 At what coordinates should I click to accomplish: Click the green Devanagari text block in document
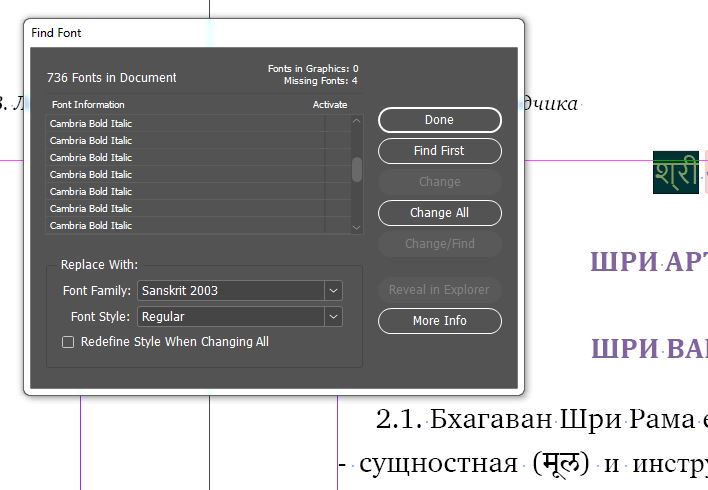[675, 173]
